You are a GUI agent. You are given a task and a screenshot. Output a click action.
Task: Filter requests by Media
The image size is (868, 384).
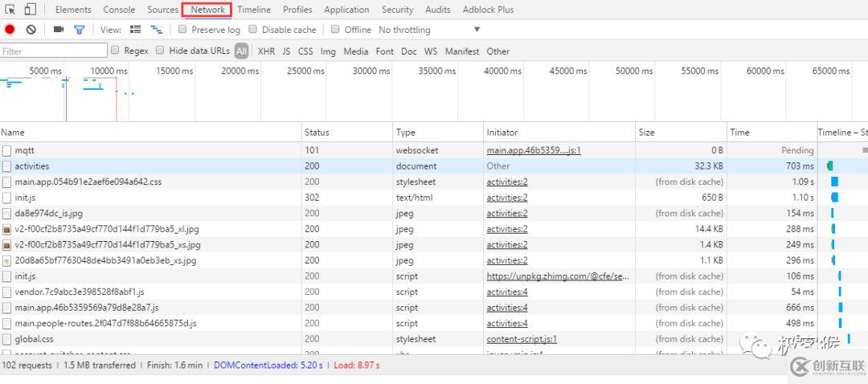tap(356, 51)
